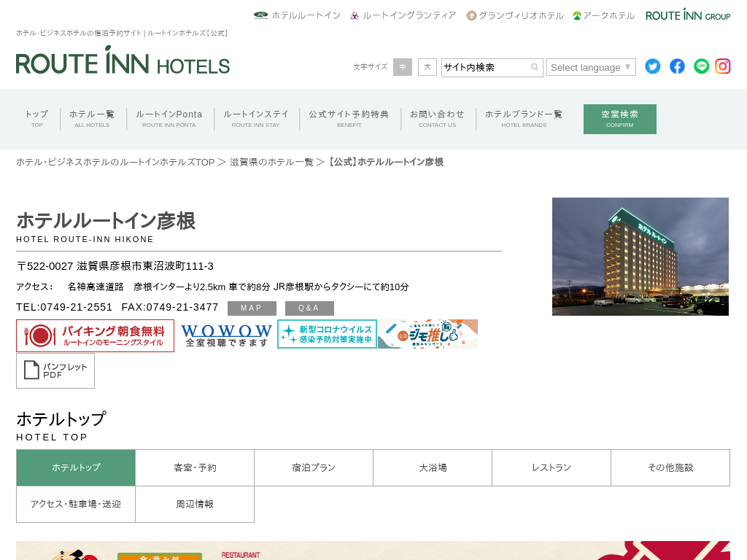Open the Instagram social icon
Viewport: 747px width, 560px height.
click(x=722, y=66)
